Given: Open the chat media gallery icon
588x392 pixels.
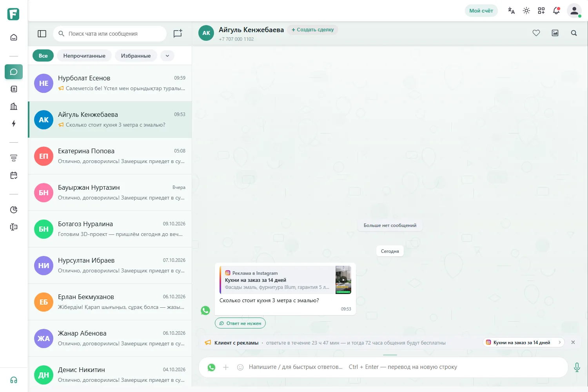Looking at the screenshot, I should pos(555,33).
